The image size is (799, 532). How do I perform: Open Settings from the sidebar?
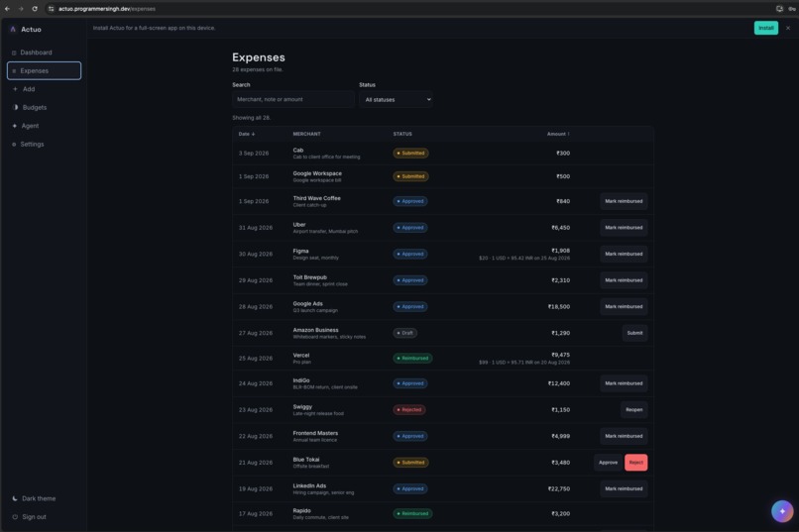pos(44,144)
